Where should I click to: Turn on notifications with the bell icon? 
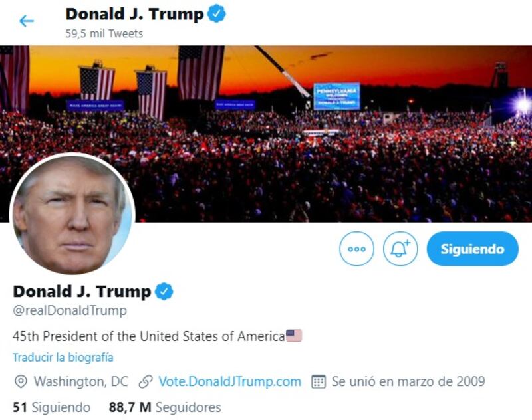click(x=400, y=249)
